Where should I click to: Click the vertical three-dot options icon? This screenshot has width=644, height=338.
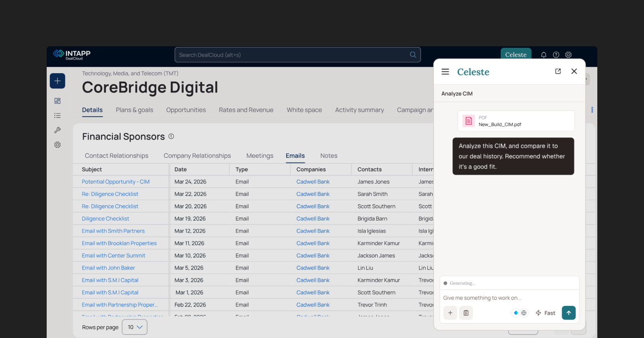(592, 110)
